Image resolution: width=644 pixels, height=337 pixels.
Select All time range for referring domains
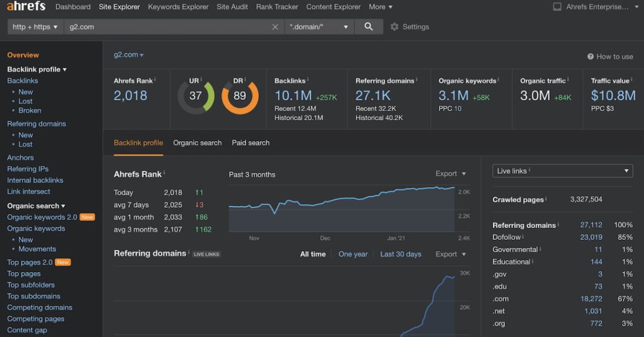(312, 254)
